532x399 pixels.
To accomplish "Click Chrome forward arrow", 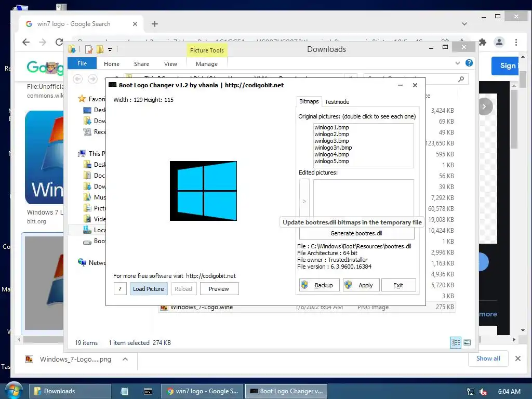I will (43, 42).
